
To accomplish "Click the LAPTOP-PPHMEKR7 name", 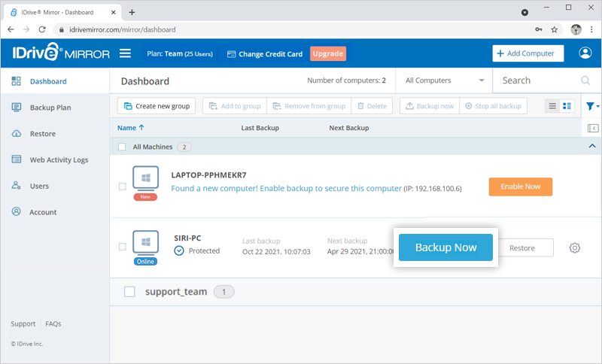I will coord(209,175).
